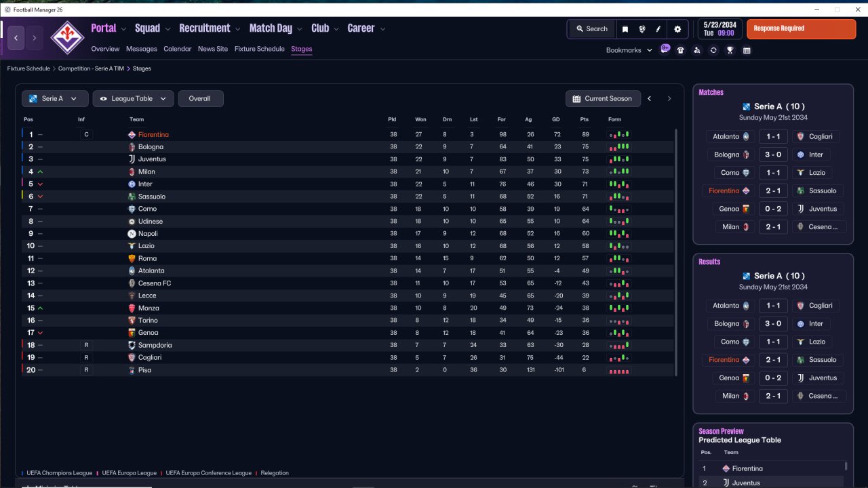Expand the Match Day menu chevron

300,29
